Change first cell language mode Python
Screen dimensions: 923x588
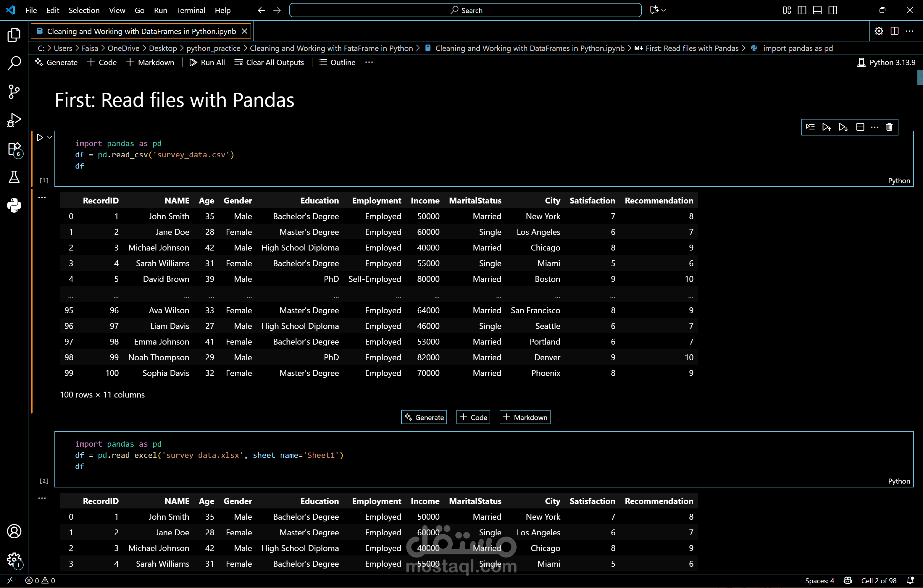click(x=898, y=180)
